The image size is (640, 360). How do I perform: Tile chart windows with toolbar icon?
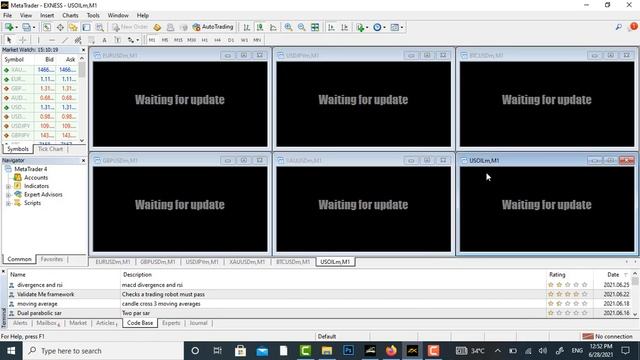(x=315, y=27)
